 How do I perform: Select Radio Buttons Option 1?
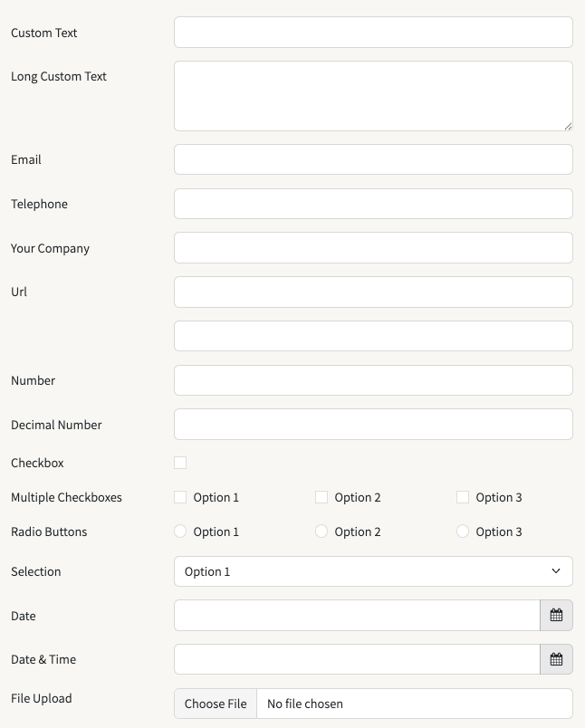click(179, 531)
